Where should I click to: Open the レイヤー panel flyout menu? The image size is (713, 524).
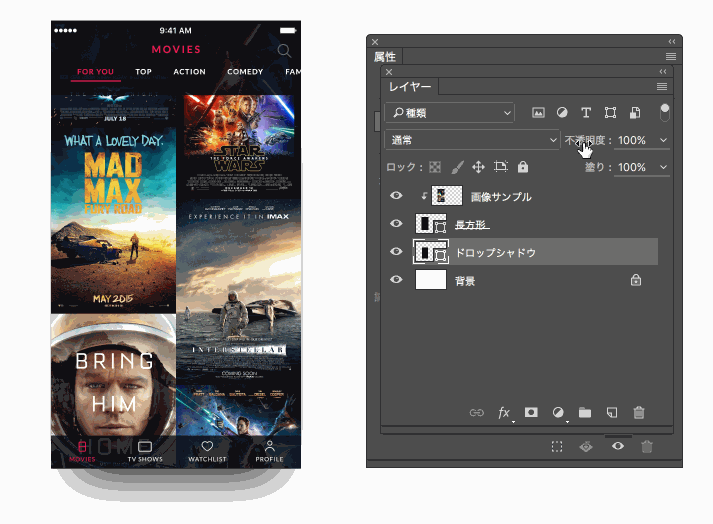662,86
